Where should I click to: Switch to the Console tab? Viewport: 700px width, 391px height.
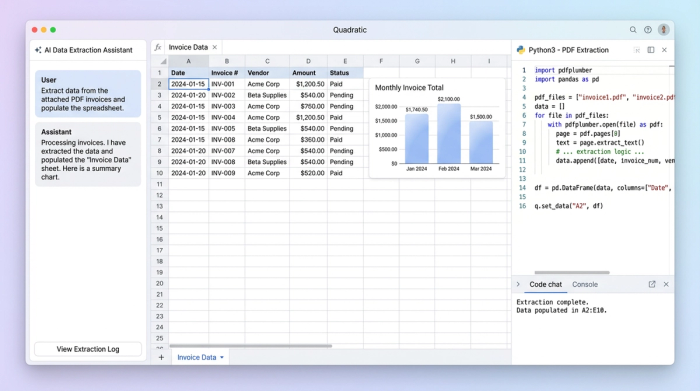pos(585,284)
